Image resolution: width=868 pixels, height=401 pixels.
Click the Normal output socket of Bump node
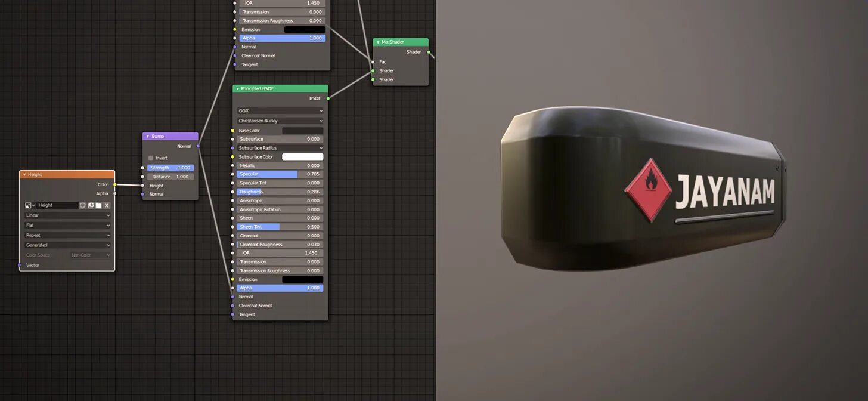point(199,146)
